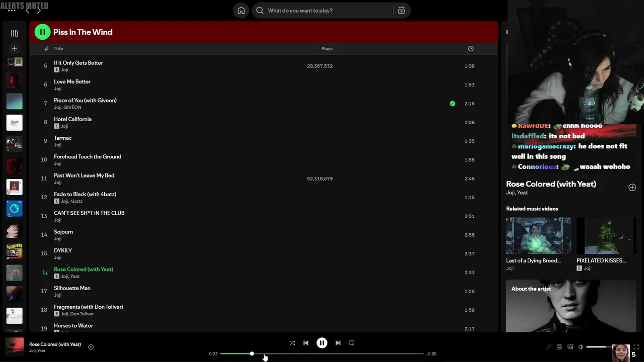The width and height of the screenshot is (644, 362).
Task: Open Connect to a device
Action: coord(570,347)
